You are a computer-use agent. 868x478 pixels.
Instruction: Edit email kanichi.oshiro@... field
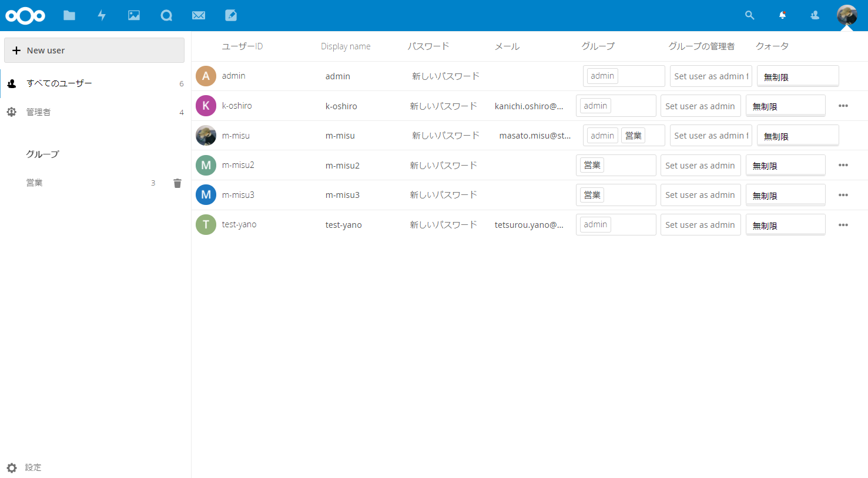529,106
